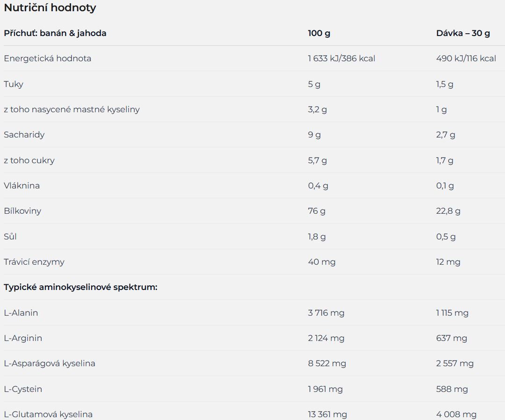The height and width of the screenshot is (420, 505).
Task: Select the Sacharidy row label
Action: (x=24, y=135)
